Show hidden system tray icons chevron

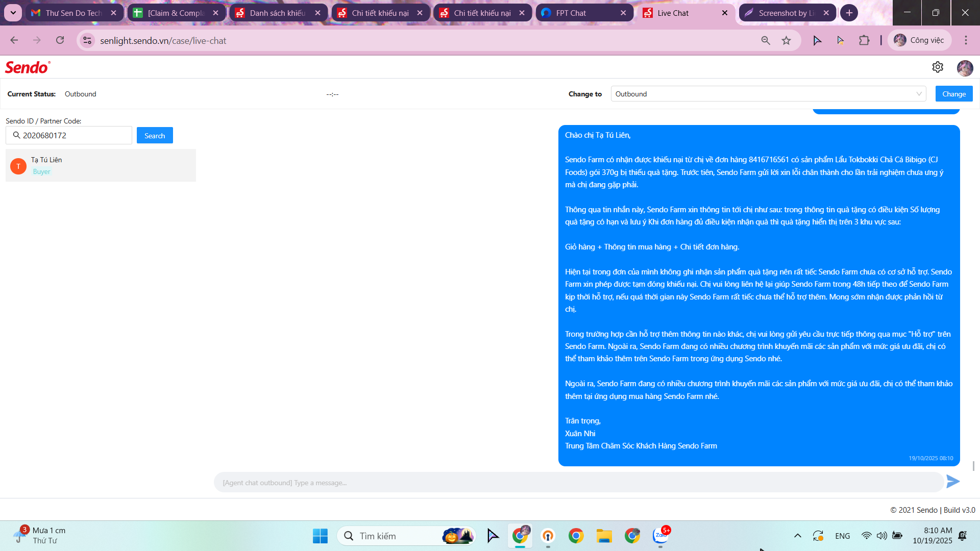(797, 536)
